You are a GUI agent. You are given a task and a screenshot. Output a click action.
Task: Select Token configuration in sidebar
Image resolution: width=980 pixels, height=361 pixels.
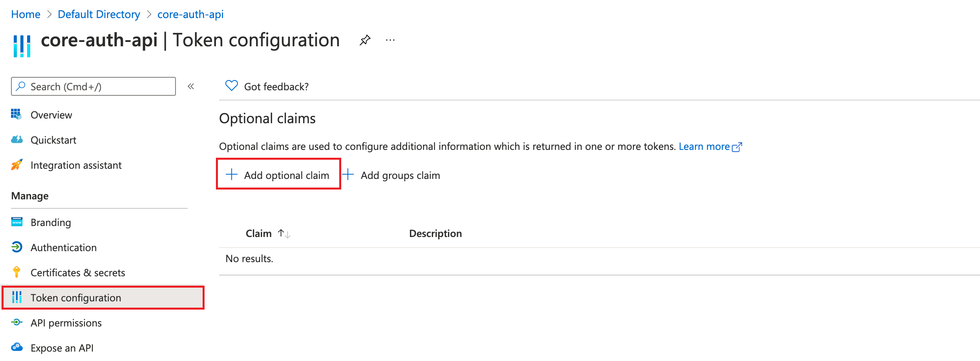[75, 298]
